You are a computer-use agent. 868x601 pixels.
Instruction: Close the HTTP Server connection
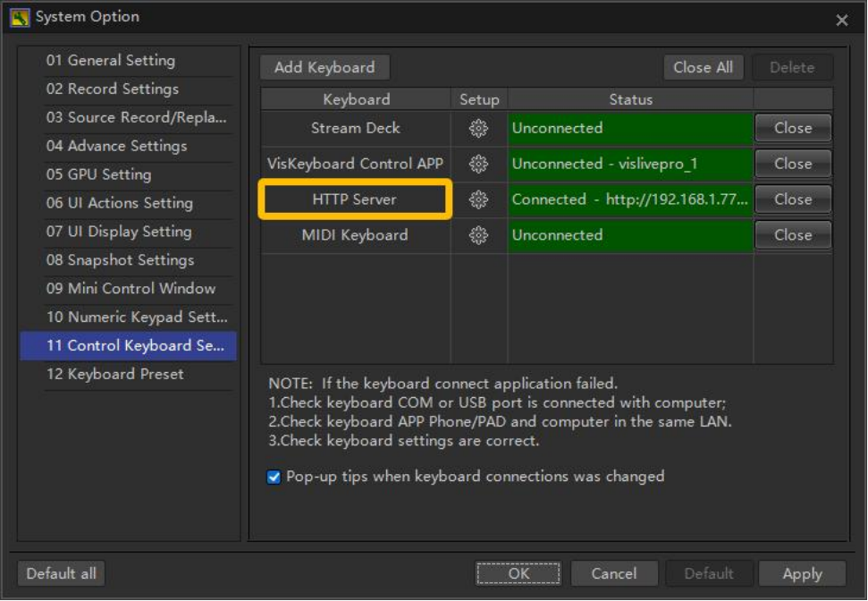click(x=792, y=199)
